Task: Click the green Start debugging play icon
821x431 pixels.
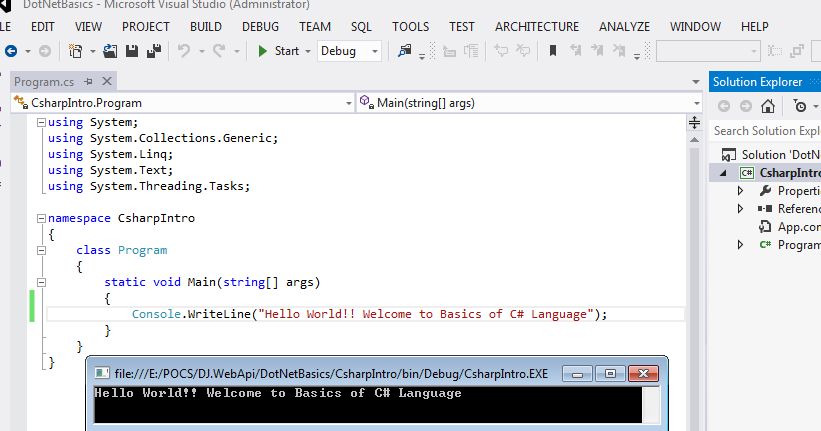Action: (262, 50)
